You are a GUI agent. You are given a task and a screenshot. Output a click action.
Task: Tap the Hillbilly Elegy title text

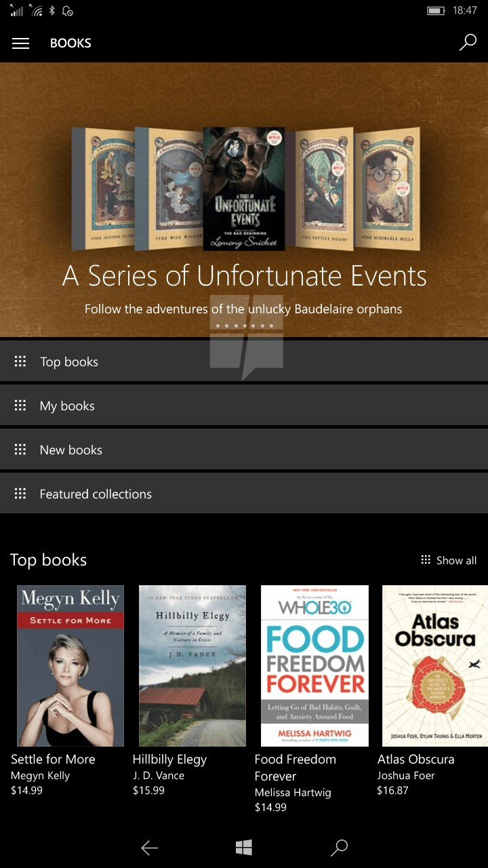(x=169, y=759)
